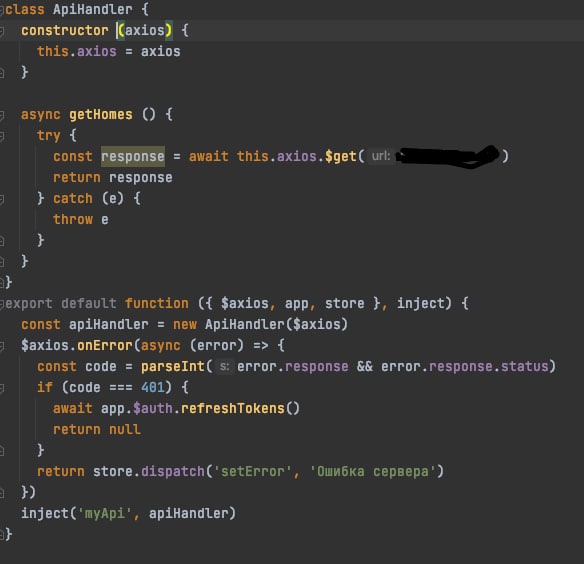This screenshot has height=564, width=584.
Task: Click the code variable after const
Action: tap(101, 367)
